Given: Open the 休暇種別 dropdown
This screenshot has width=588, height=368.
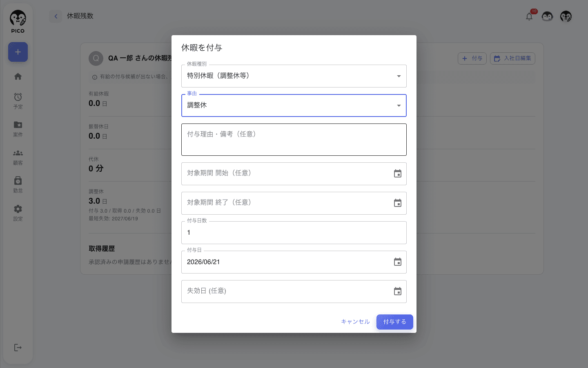Looking at the screenshot, I should coord(294,76).
